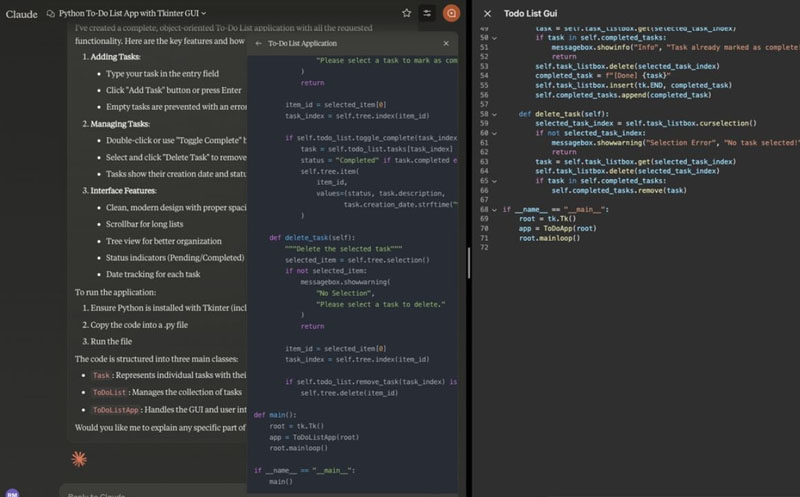Close the To-Do List Application artifact panel
The width and height of the screenshot is (800, 497).
(446, 43)
